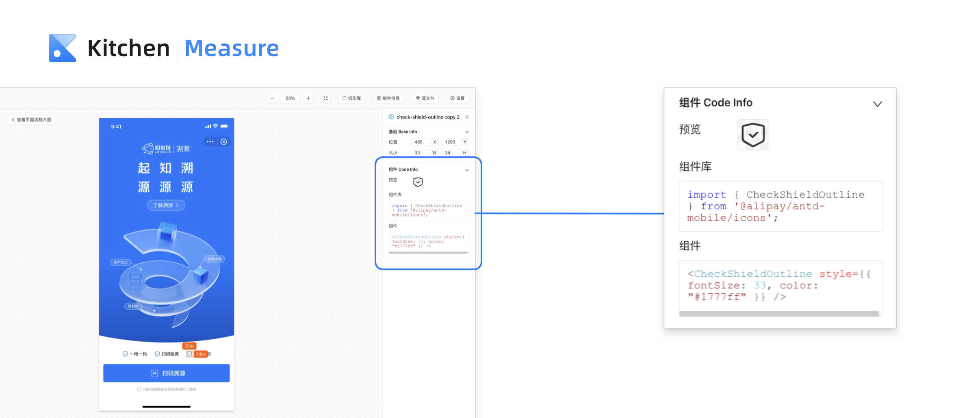980x418 pixels.
Task: Click the 原材料 label on the illustration
Action: (133, 306)
